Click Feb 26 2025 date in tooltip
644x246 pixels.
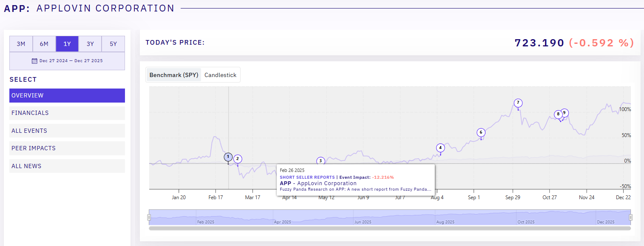(292, 170)
